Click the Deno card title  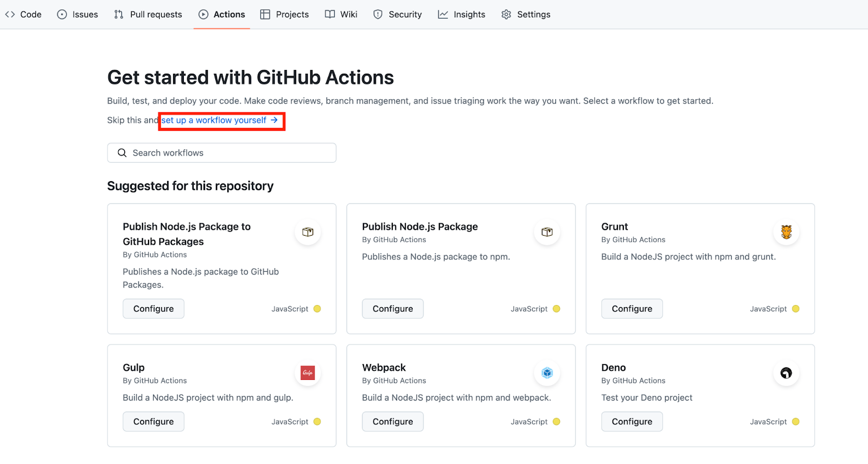point(614,368)
